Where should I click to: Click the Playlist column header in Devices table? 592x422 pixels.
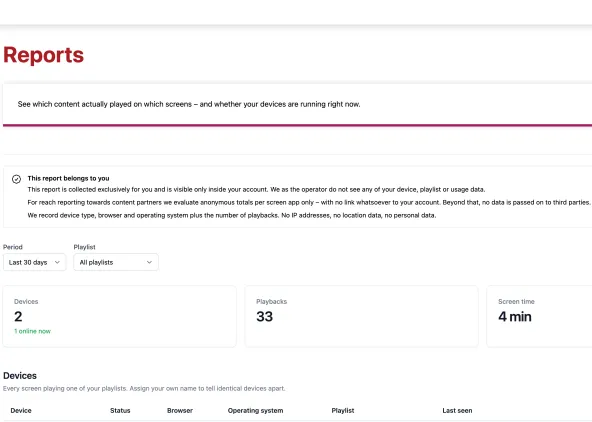[x=343, y=411]
